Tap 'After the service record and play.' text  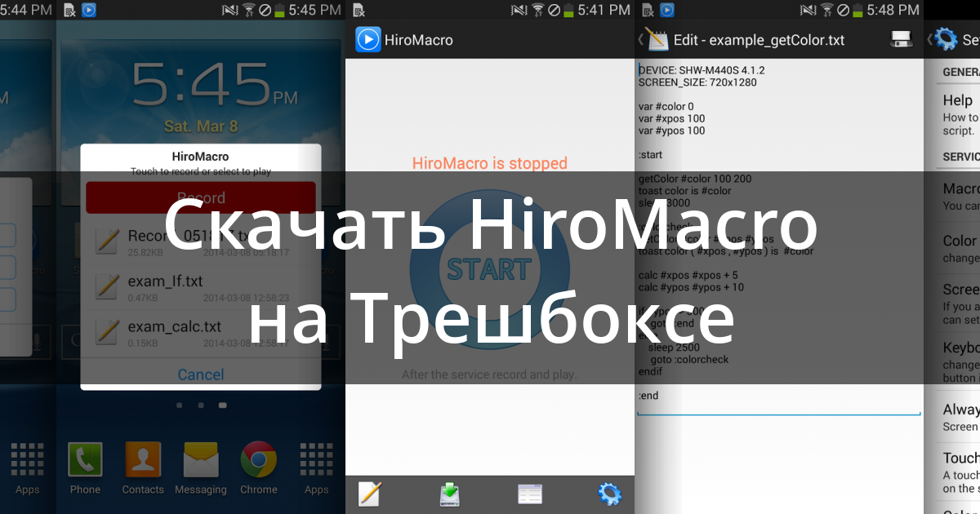[489, 375]
